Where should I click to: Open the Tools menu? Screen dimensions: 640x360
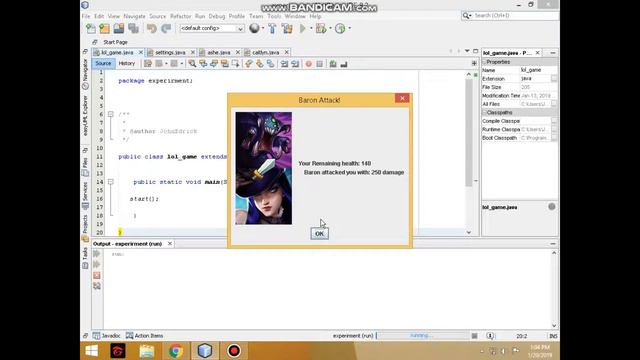point(274,16)
